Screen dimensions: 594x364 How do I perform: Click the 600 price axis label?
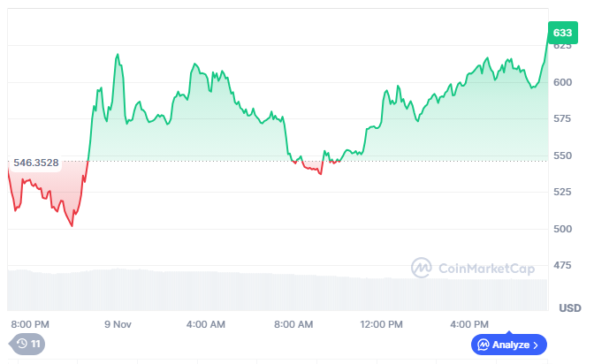[562, 82]
